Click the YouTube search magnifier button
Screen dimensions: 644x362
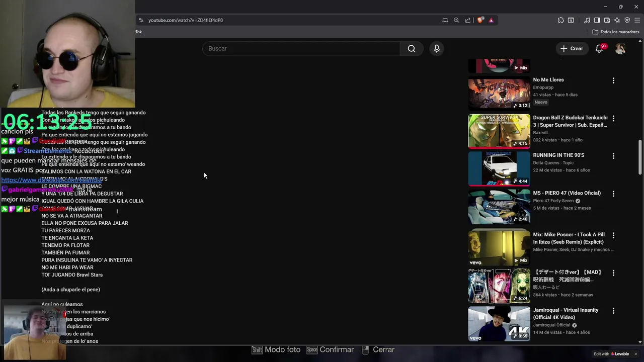tap(412, 49)
